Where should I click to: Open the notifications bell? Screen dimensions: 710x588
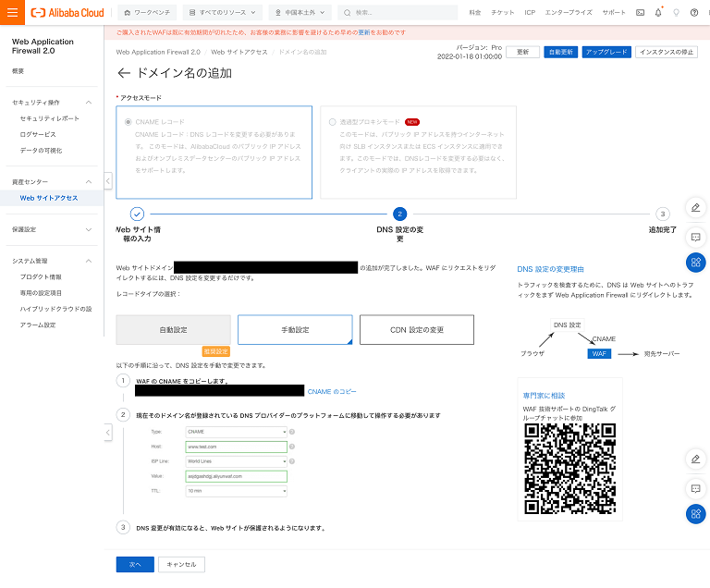tap(658, 13)
